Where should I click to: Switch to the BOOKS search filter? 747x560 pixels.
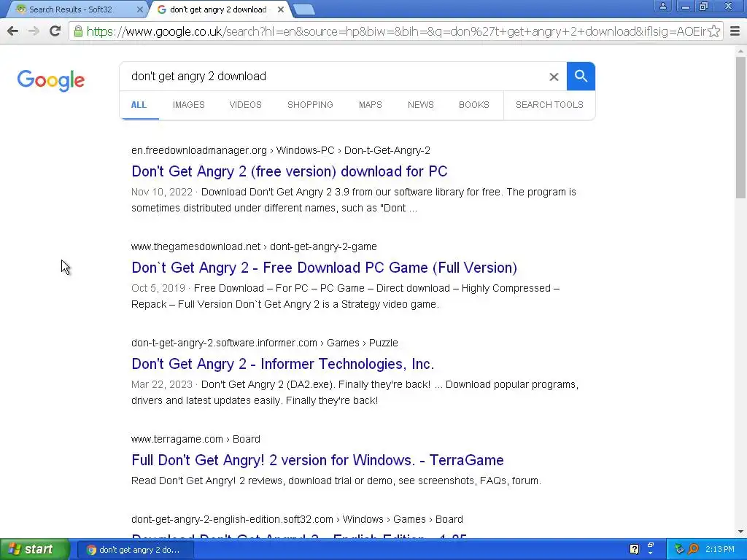pos(474,105)
